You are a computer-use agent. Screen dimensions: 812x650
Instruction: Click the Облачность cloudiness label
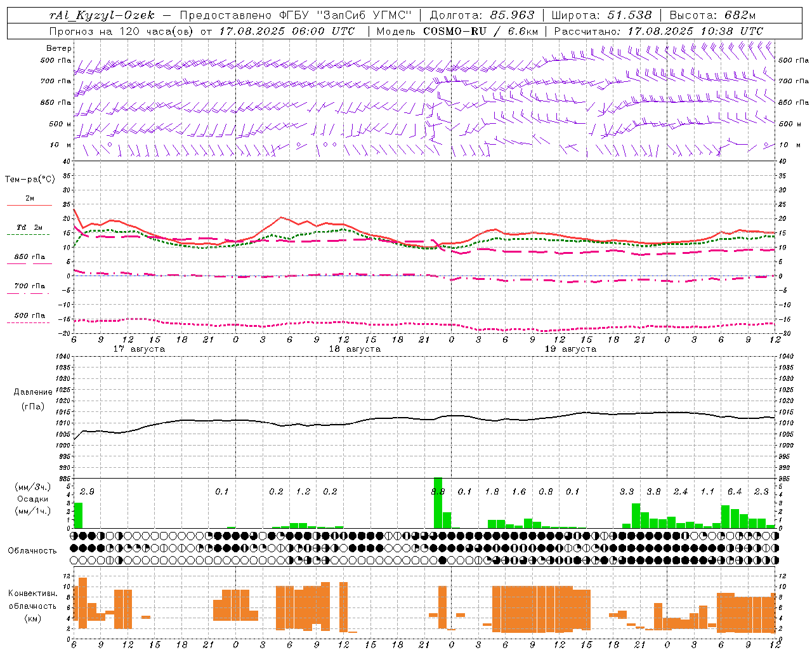point(32,551)
